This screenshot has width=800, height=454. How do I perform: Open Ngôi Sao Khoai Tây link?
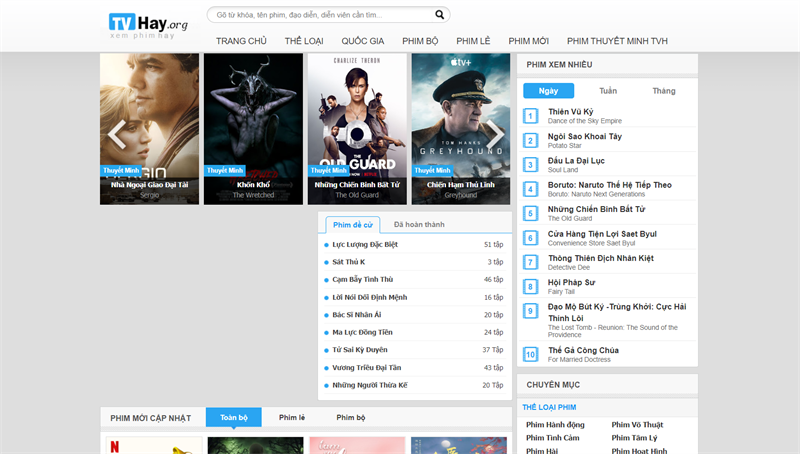(x=585, y=136)
